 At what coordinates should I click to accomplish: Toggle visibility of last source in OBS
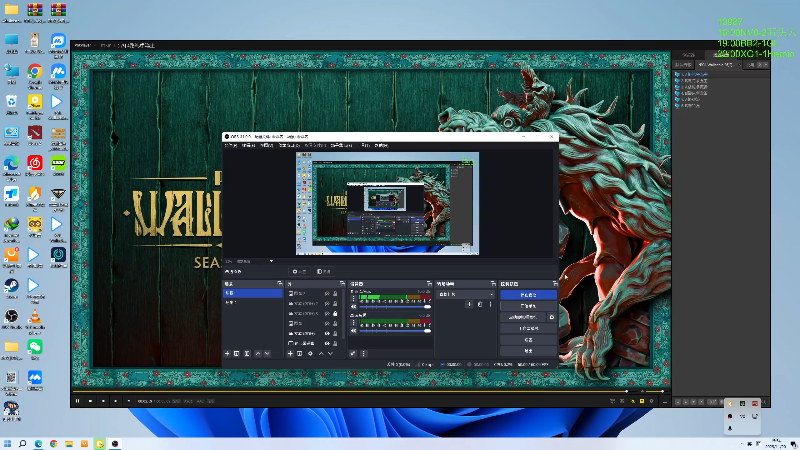pos(327,343)
